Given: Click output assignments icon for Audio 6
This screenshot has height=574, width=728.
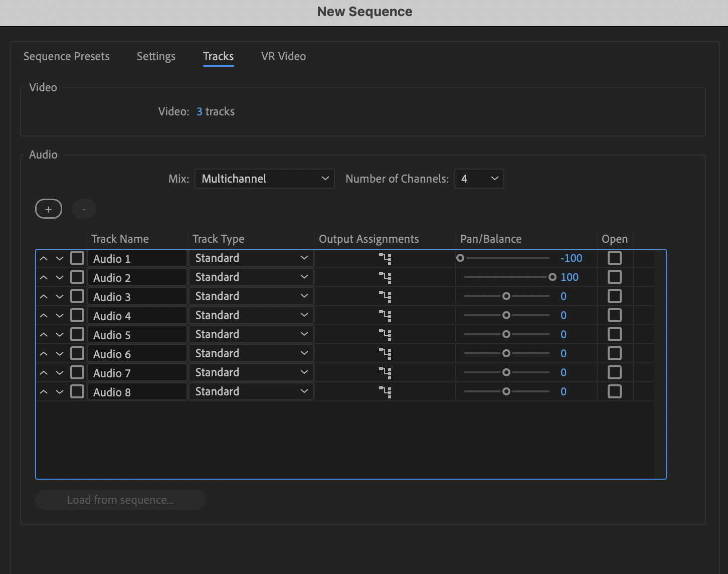Looking at the screenshot, I should [x=385, y=354].
